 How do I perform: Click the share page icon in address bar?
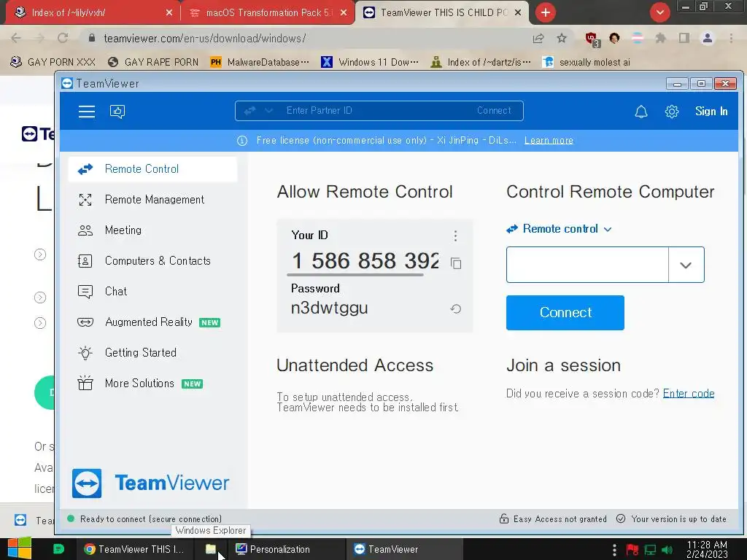538,38
